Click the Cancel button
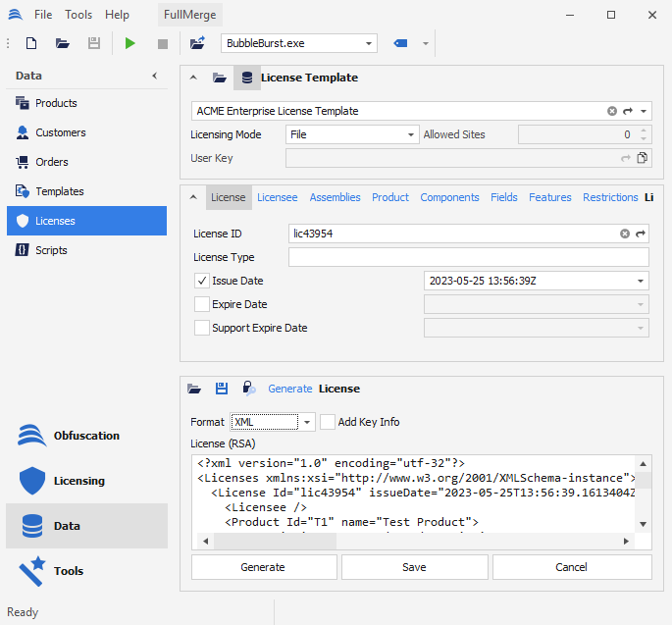The width and height of the screenshot is (672, 625). 571,567
